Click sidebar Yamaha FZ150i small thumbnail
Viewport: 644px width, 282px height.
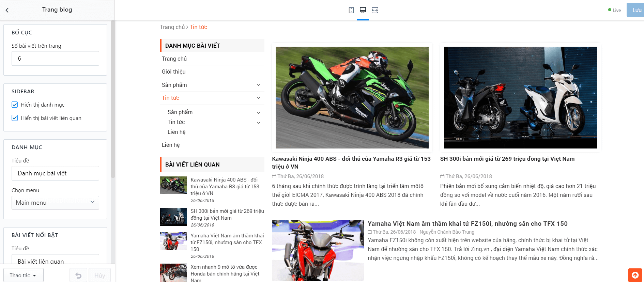[173, 241]
